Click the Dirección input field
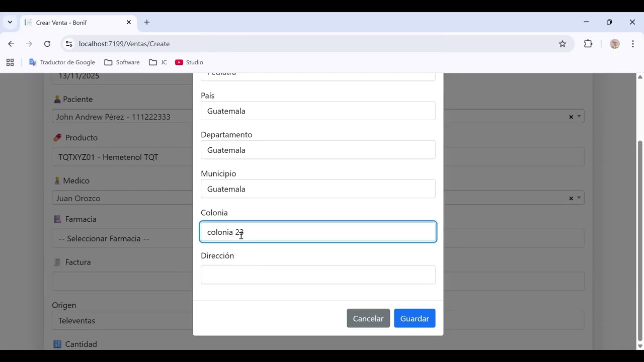The width and height of the screenshot is (644, 362). pyautogui.click(x=318, y=275)
